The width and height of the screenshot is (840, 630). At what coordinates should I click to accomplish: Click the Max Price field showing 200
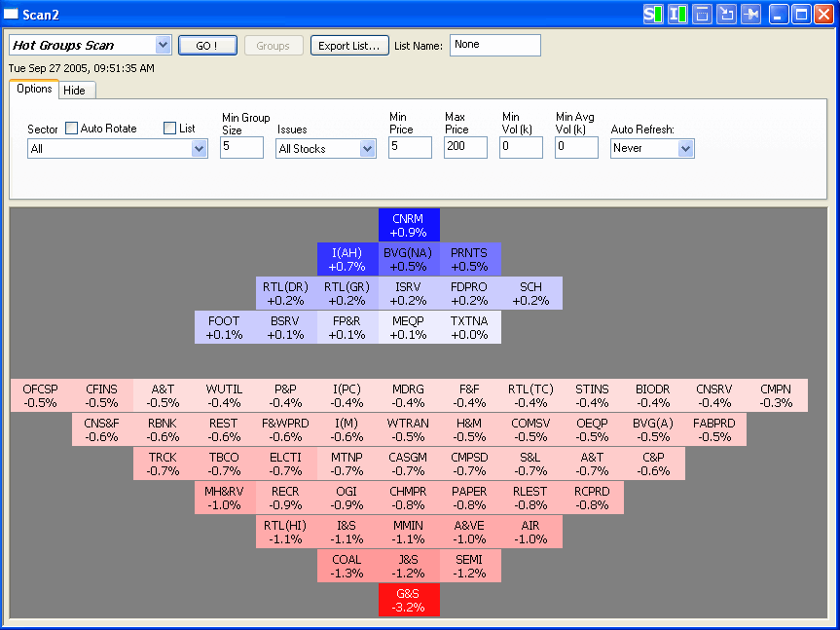click(465, 148)
